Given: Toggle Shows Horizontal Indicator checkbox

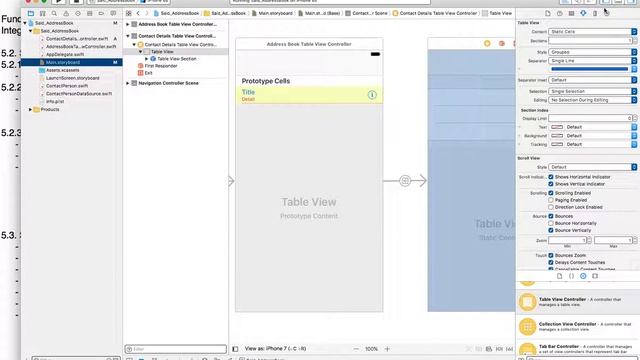Looking at the screenshot, I should [x=551, y=177].
